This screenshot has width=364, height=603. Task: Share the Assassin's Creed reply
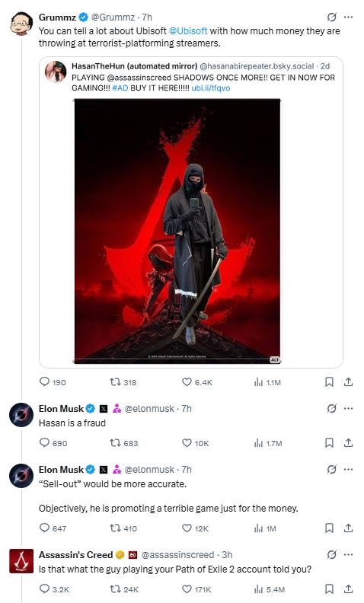click(348, 589)
